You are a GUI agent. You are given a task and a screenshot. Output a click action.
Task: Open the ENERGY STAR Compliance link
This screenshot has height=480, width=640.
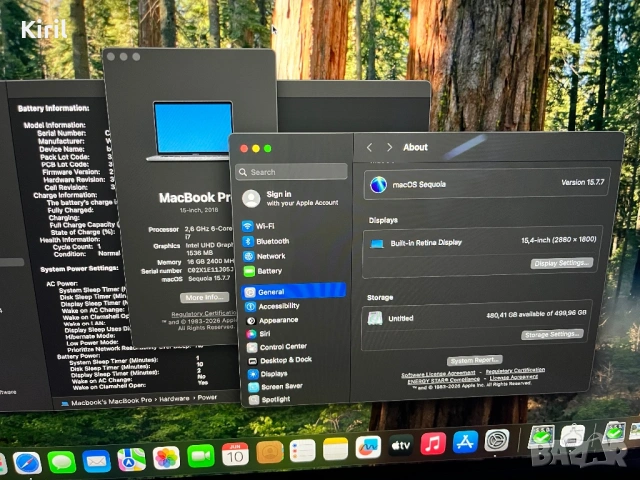[443, 380]
